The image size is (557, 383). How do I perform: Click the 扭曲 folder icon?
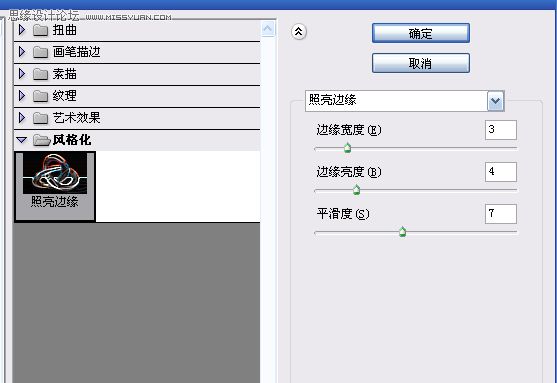(x=40, y=31)
